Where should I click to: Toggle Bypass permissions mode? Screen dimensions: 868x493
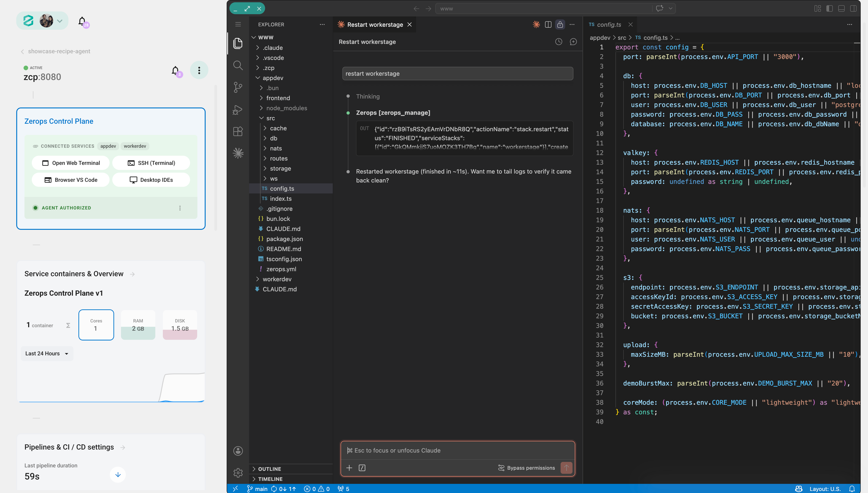526,468
